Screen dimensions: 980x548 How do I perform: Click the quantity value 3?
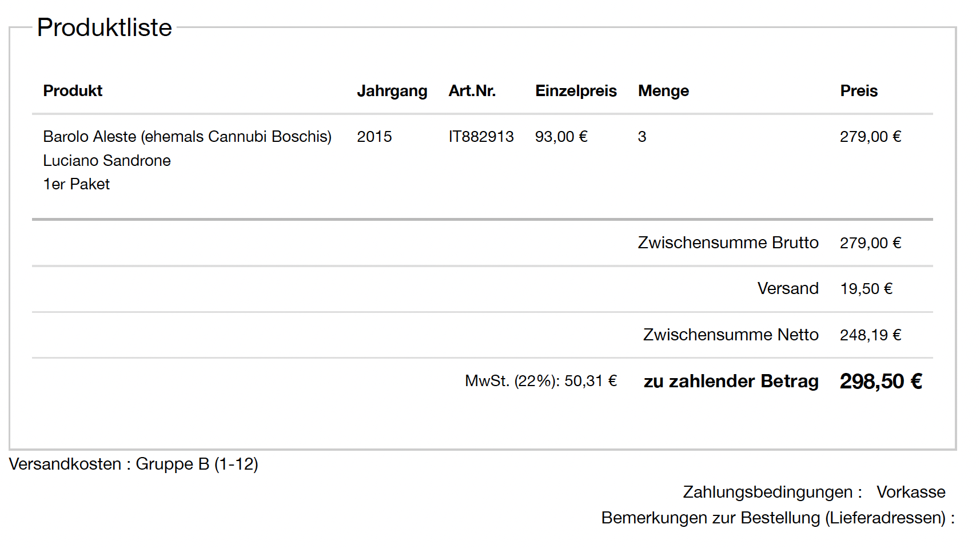click(642, 137)
